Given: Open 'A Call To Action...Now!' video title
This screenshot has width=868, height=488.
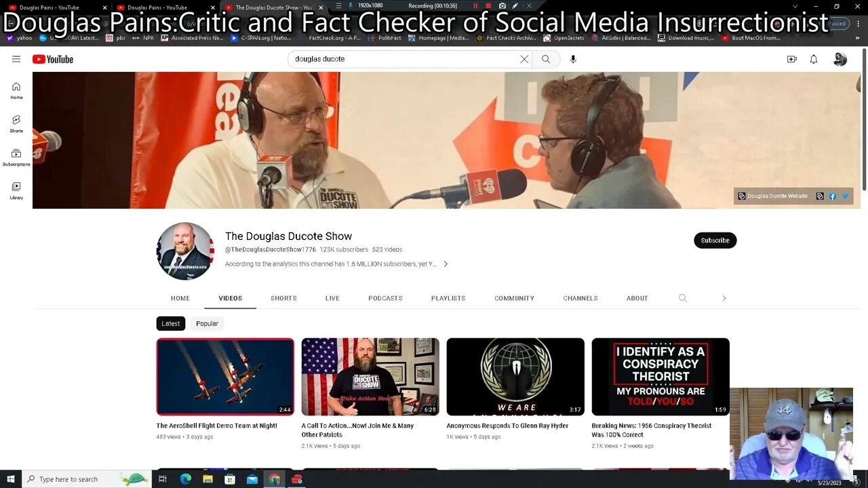Looking at the screenshot, I should pyautogui.click(x=357, y=430).
